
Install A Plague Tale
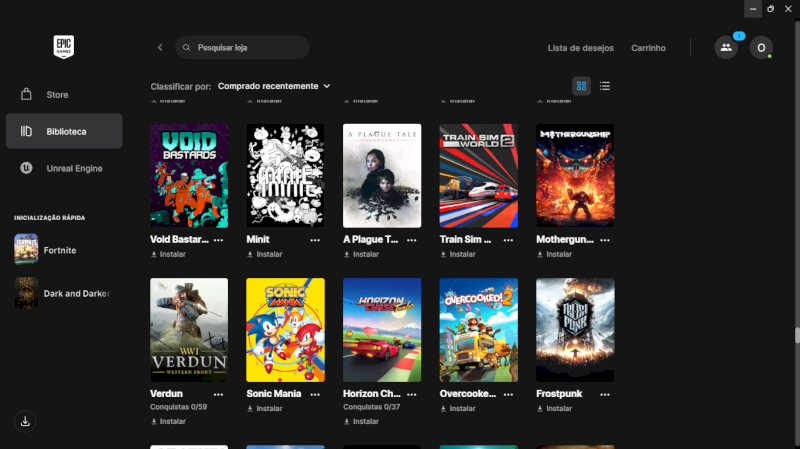click(x=361, y=254)
